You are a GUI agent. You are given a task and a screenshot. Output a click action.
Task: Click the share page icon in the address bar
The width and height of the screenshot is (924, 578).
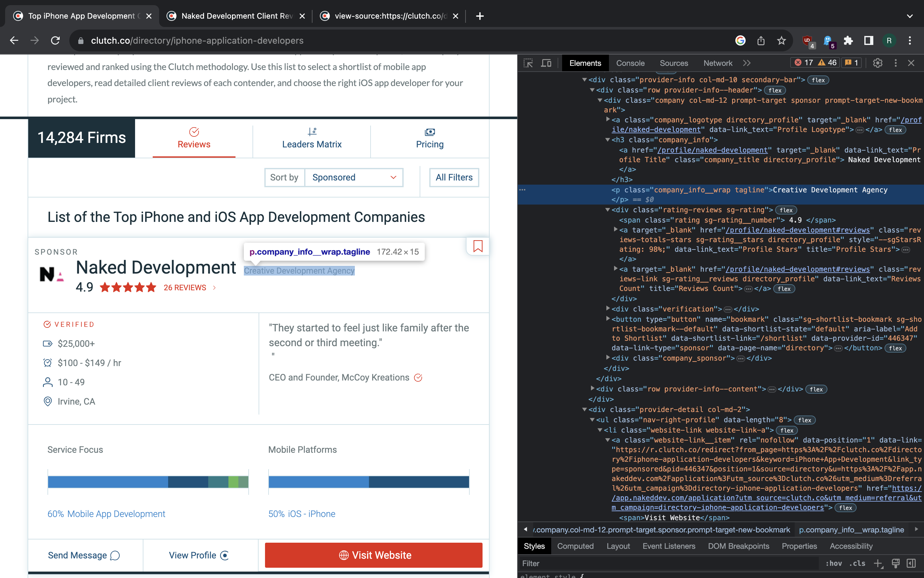pos(761,40)
